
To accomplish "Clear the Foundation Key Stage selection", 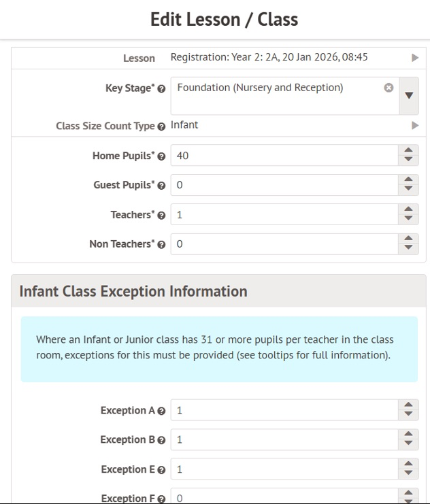I will [388, 88].
